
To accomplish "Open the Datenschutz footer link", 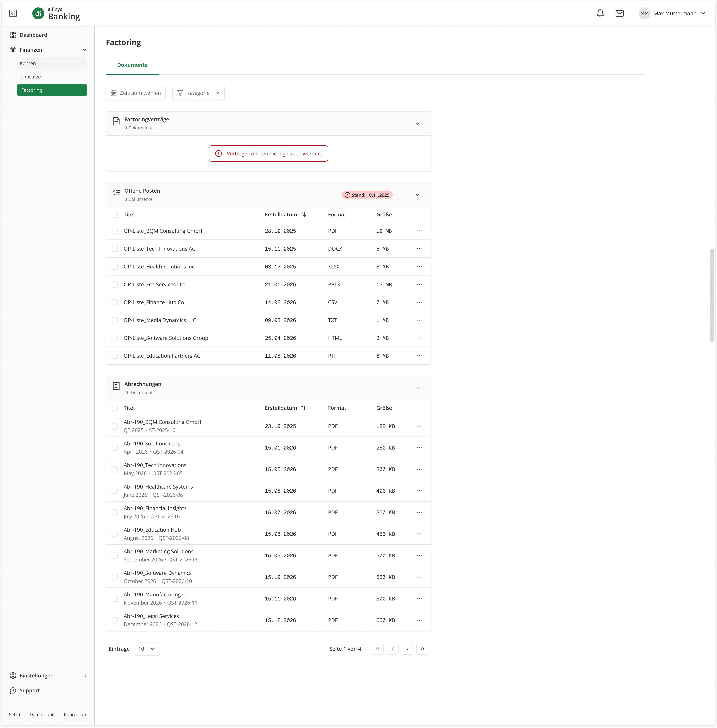I will pos(43,714).
